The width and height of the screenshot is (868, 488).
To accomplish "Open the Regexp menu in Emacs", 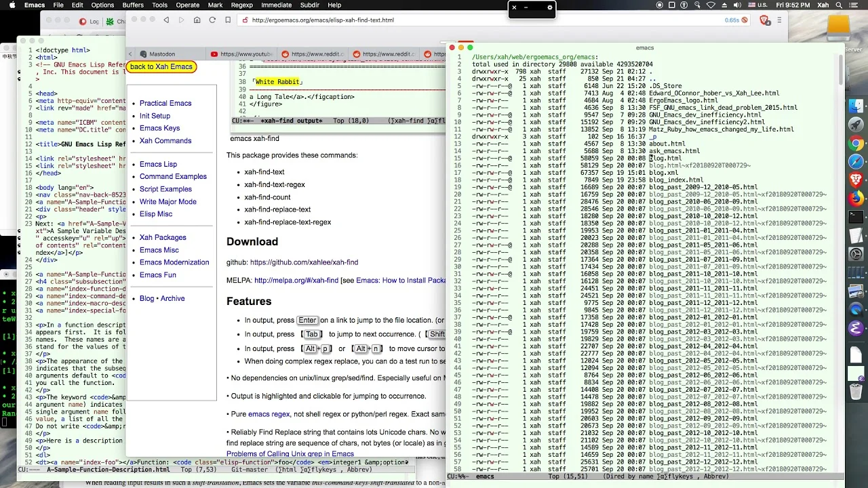I will pyautogui.click(x=241, y=5).
